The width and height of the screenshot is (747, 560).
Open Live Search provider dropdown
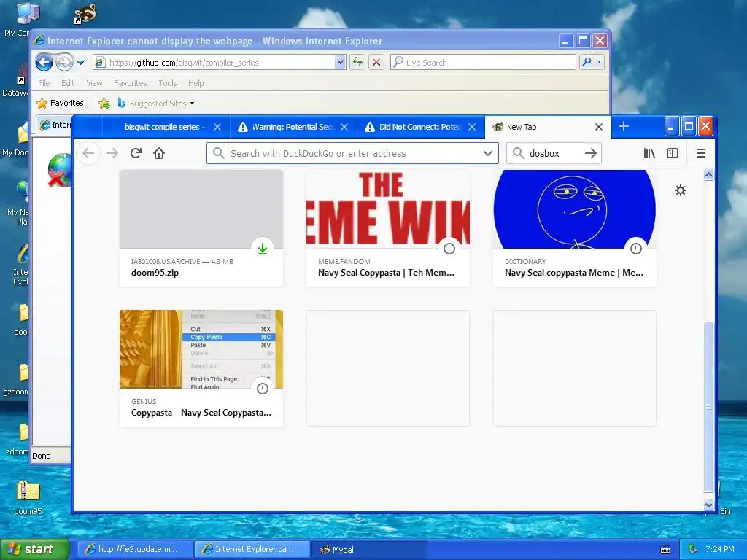pyautogui.click(x=600, y=62)
